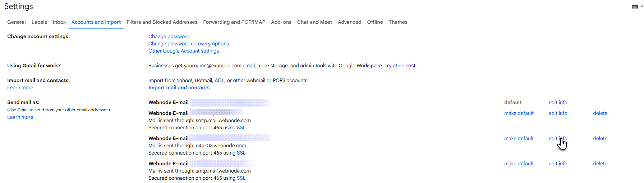Image resolution: width=644 pixels, height=183 pixels.
Task: Delete the mta-03.webnode.com send-as address
Action: pyautogui.click(x=600, y=138)
